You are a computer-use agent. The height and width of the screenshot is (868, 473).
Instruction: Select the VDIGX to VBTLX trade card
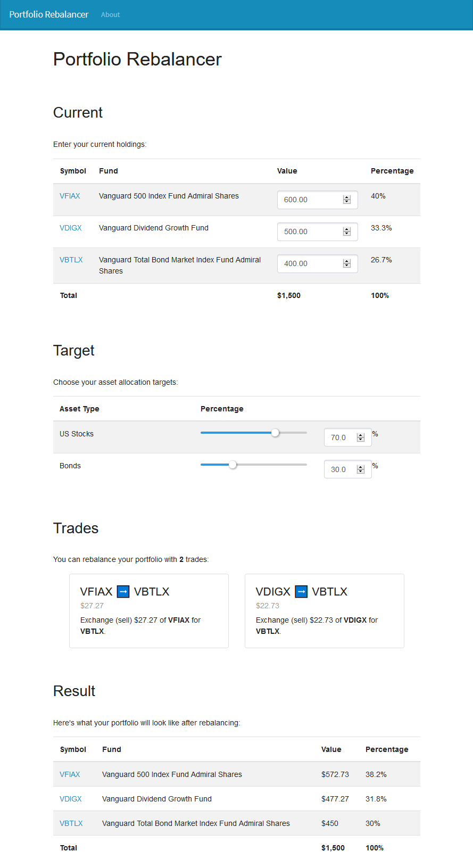(x=325, y=611)
